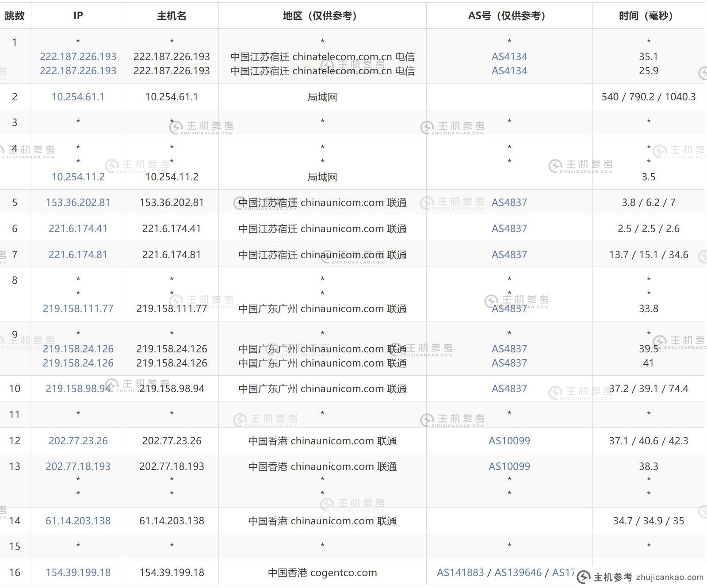This screenshot has width=707, height=588.
Task: Click time value 540 / 790.2 / 1040.3
Action: (649, 97)
